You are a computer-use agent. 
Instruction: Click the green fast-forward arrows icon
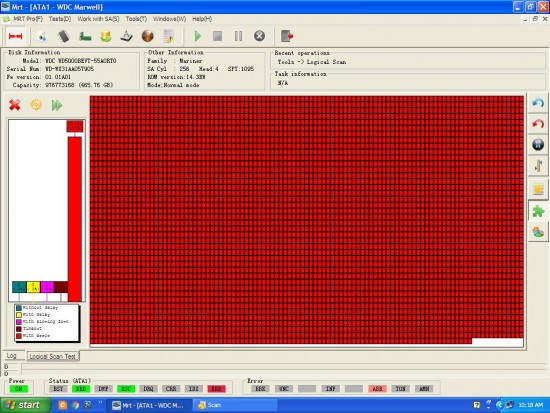point(57,105)
